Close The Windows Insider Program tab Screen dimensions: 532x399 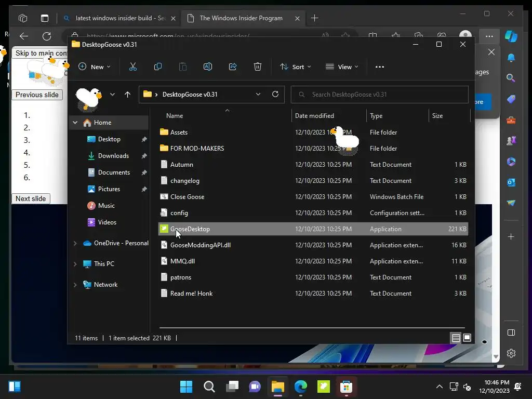coord(297,18)
